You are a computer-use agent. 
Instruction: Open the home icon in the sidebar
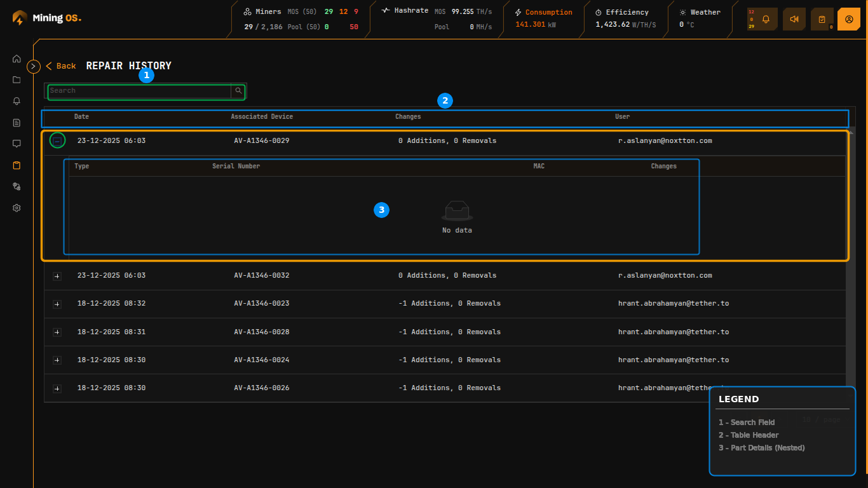(17, 59)
